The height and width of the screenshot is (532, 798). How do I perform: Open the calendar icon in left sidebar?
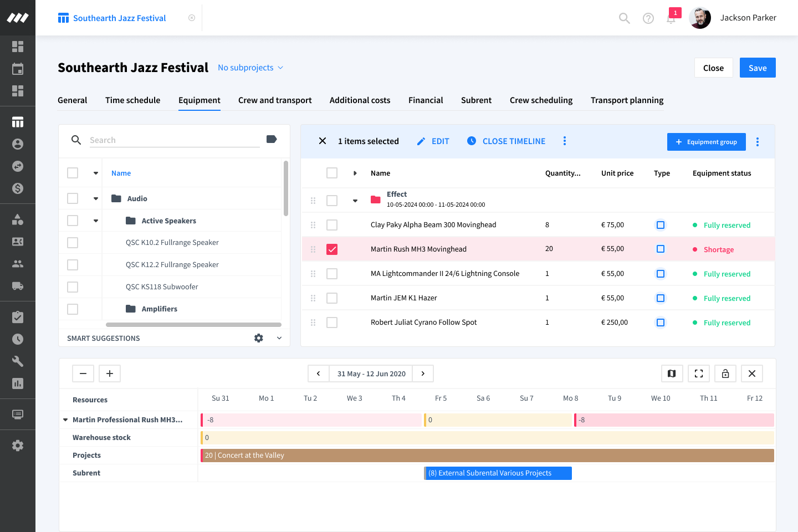(x=18, y=69)
